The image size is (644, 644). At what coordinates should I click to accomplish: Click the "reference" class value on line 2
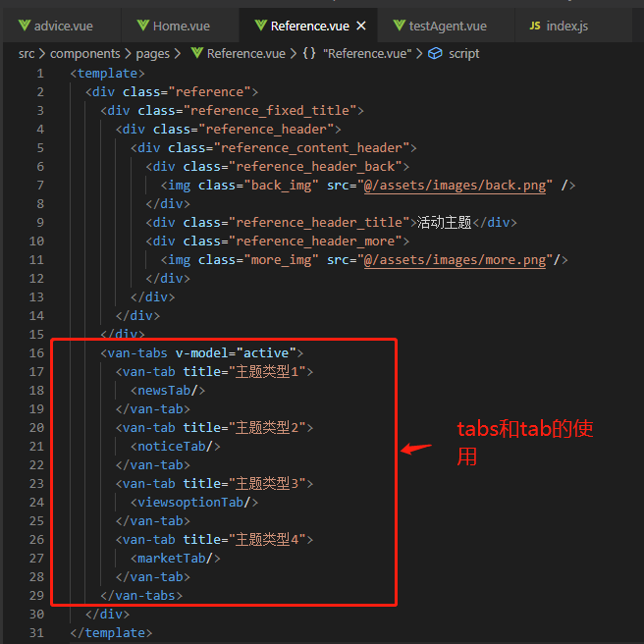pyautogui.click(x=209, y=91)
